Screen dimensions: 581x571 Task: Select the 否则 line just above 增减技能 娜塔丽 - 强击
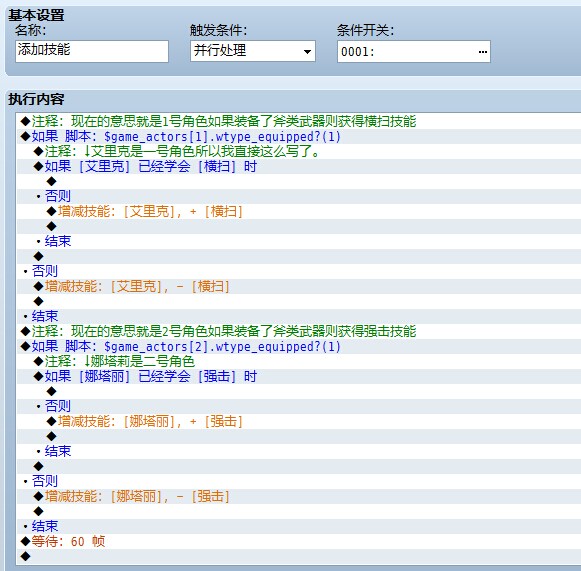point(299,481)
